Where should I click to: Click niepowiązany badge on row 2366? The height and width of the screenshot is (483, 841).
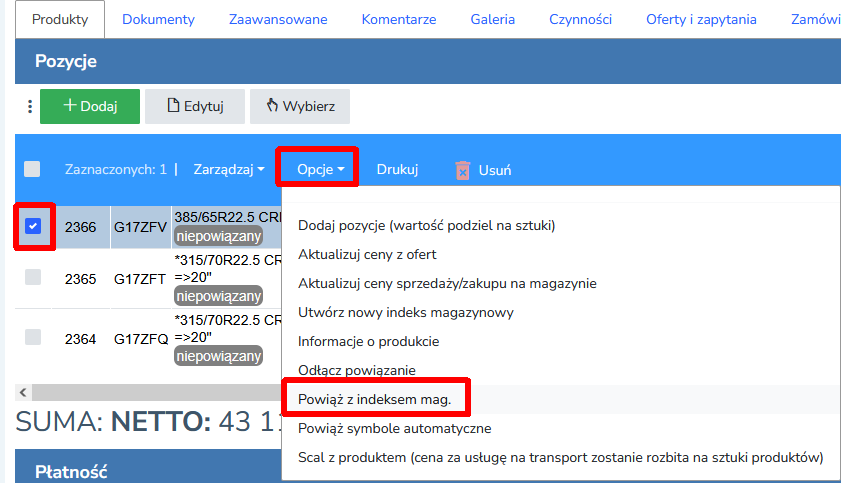(218, 236)
